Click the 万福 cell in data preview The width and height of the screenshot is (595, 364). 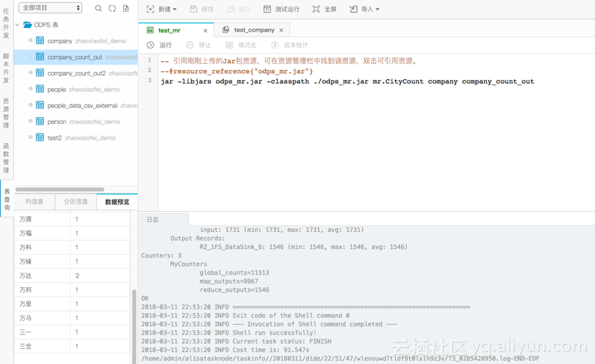[x=42, y=233]
